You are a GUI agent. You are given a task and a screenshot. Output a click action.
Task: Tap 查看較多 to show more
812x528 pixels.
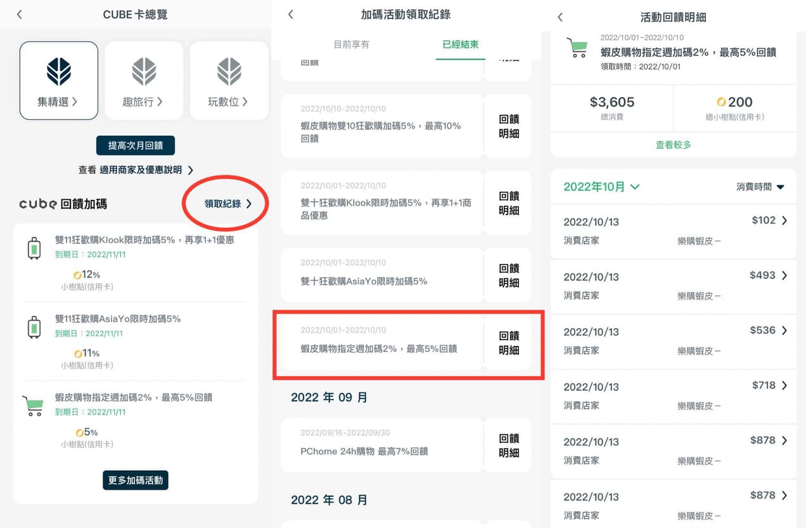pyautogui.click(x=673, y=145)
